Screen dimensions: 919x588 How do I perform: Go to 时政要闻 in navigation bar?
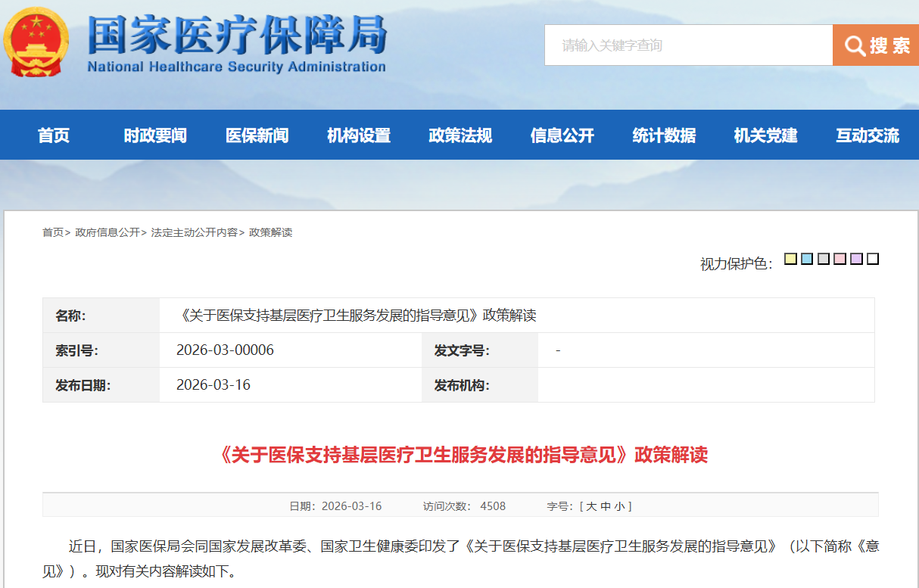[x=155, y=135]
